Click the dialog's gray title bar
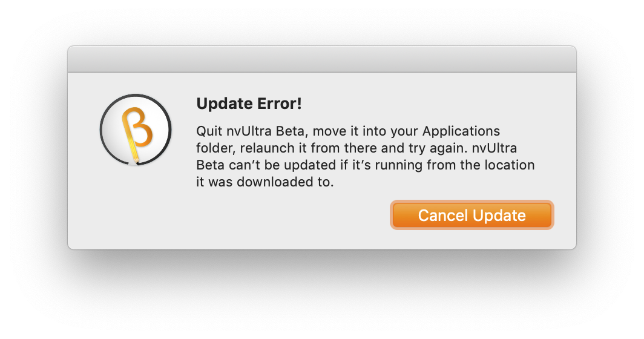The image size is (644, 339). click(321, 59)
